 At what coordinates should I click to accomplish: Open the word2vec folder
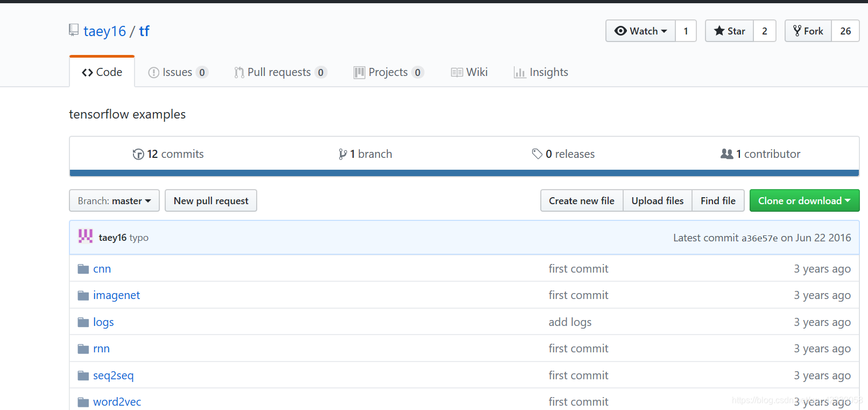(x=117, y=402)
